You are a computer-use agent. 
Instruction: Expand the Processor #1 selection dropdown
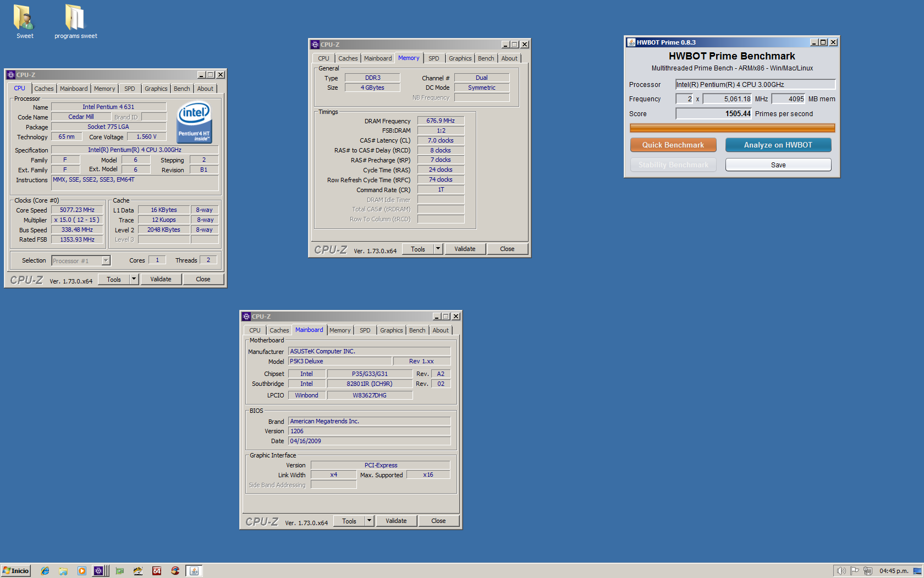106,261
